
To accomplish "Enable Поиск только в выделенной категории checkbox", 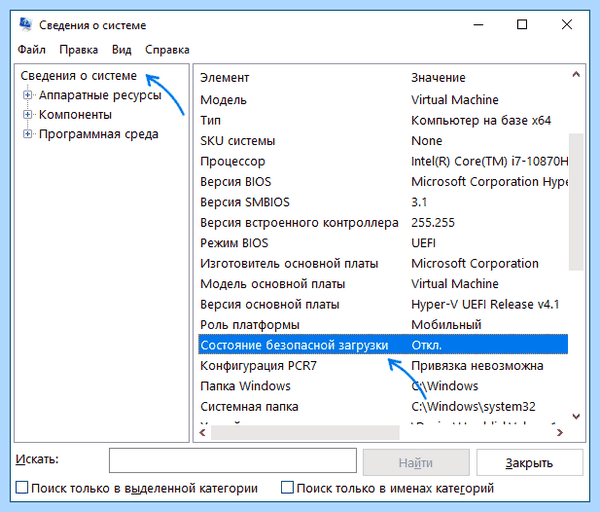I will coord(22,488).
